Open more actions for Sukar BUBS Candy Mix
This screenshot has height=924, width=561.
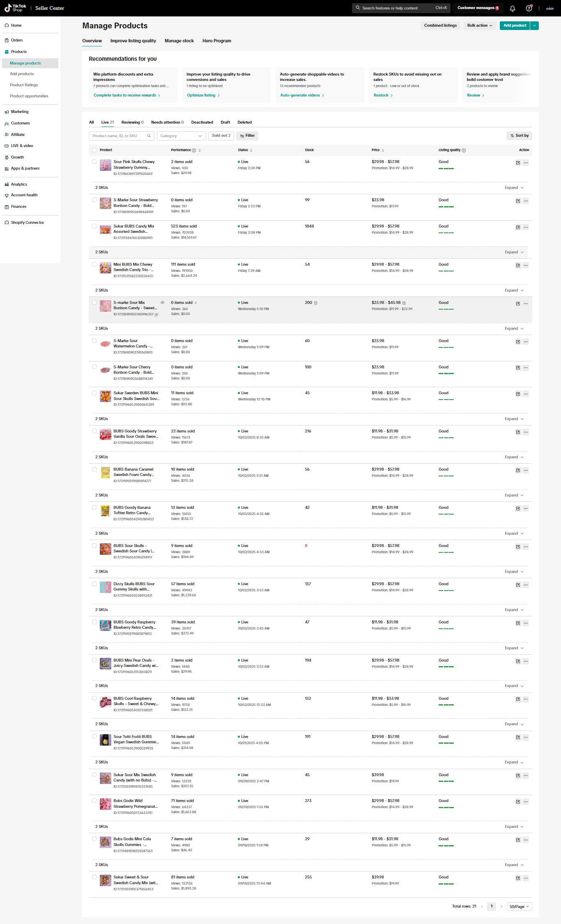click(526, 227)
